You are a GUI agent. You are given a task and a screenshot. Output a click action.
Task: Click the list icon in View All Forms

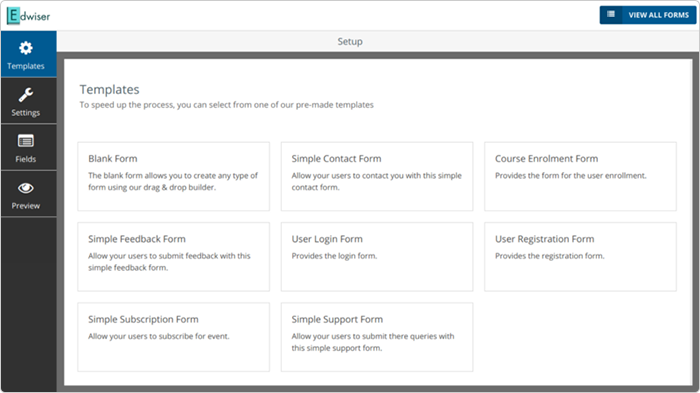pyautogui.click(x=611, y=14)
